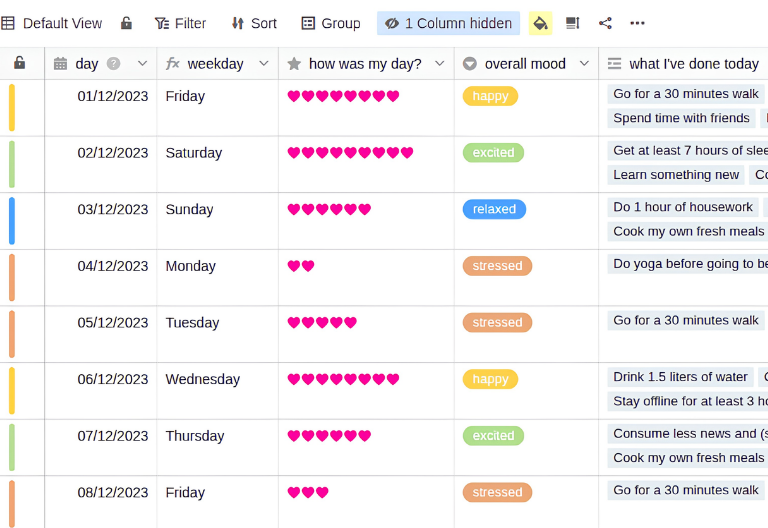768x528 pixels.
Task: Open the Sort options
Action: click(x=254, y=23)
